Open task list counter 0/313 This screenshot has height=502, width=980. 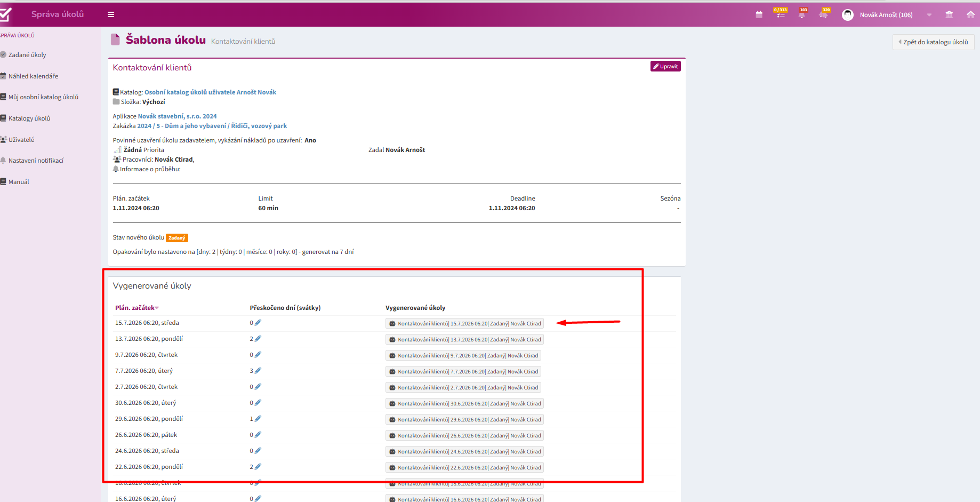click(781, 13)
